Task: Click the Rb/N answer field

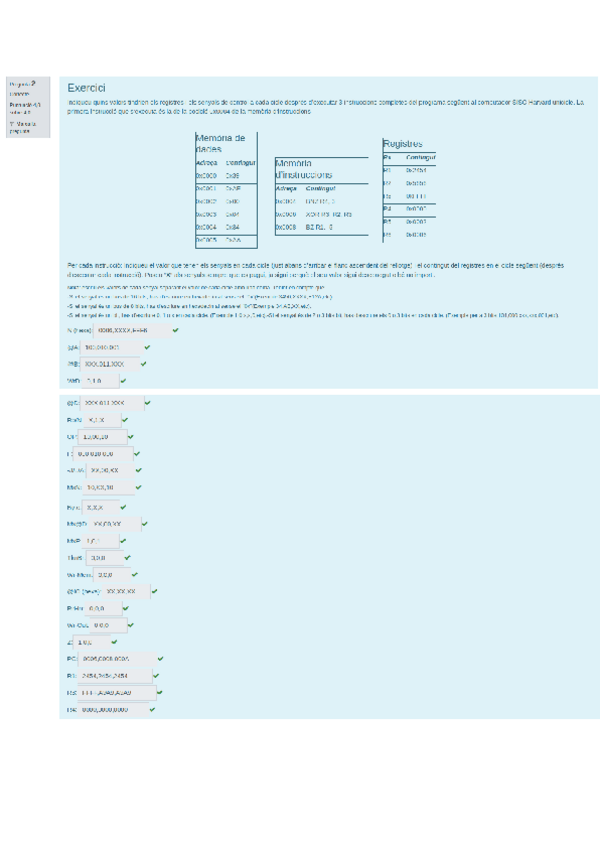Action: click(102, 420)
